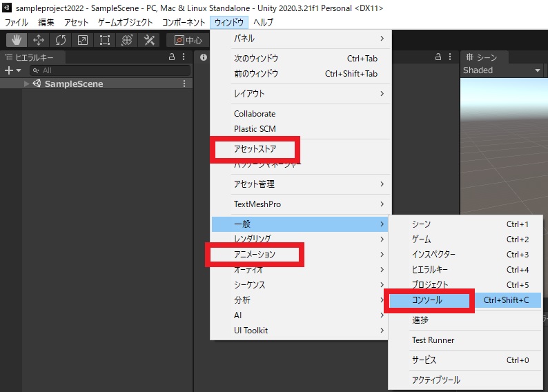548x392 pixels.
Task: Open the ヒエラルキー window from submenu
Action: tap(465, 270)
